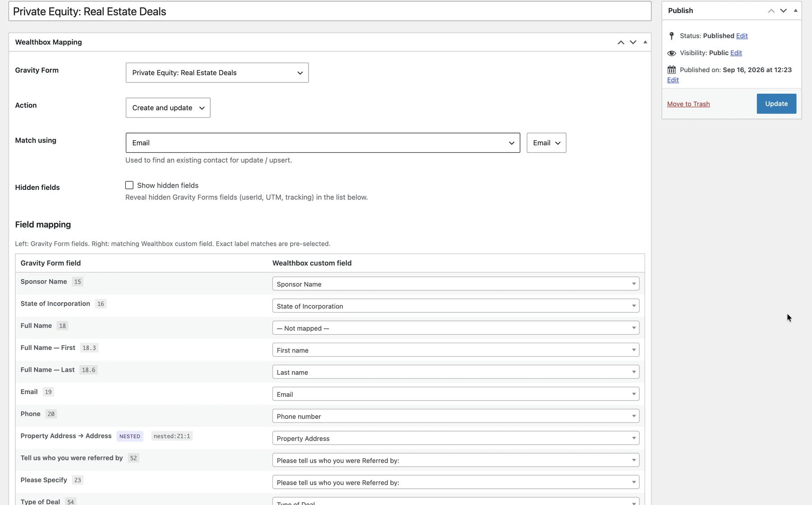Click the Phone field label

(30, 414)
